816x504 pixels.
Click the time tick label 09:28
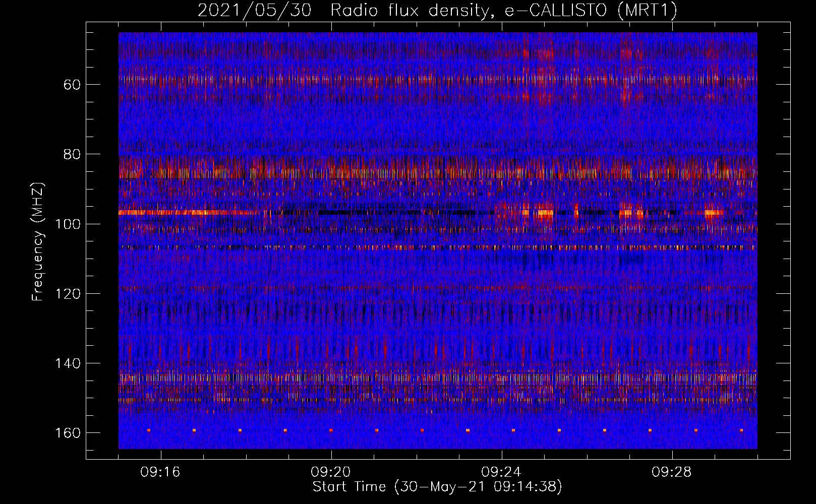coord(672,472)
